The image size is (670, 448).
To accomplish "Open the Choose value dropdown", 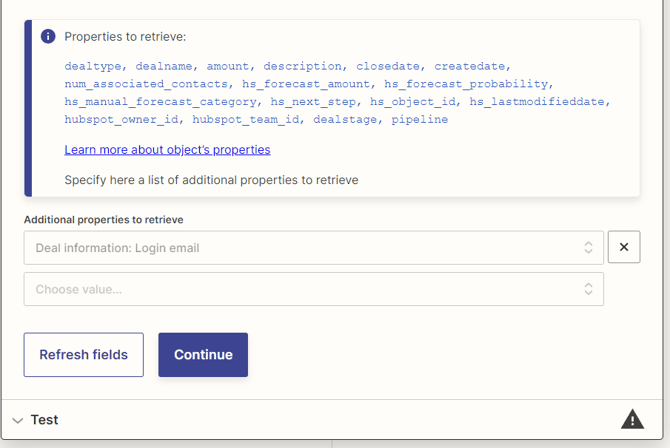I will pos(300,289).
